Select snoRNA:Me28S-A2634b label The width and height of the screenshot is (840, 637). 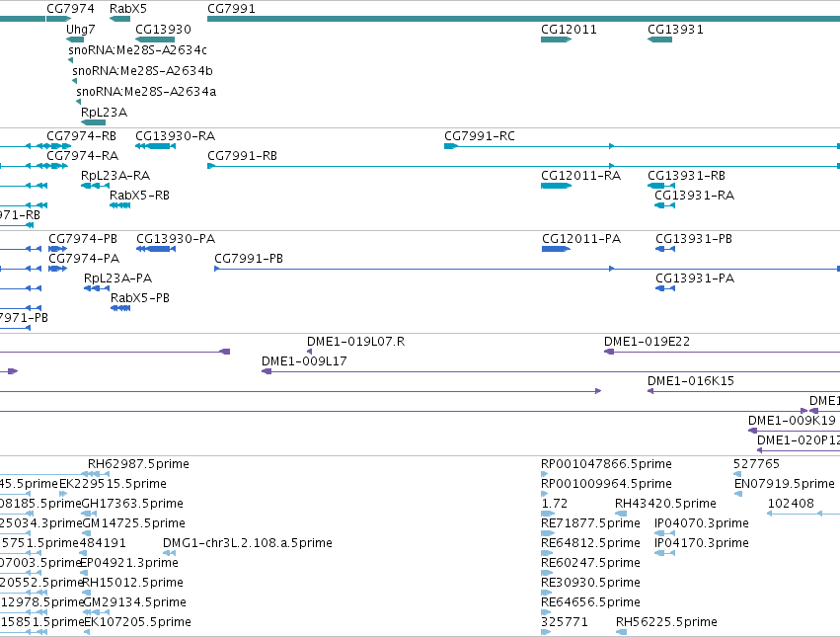(142, 71)
